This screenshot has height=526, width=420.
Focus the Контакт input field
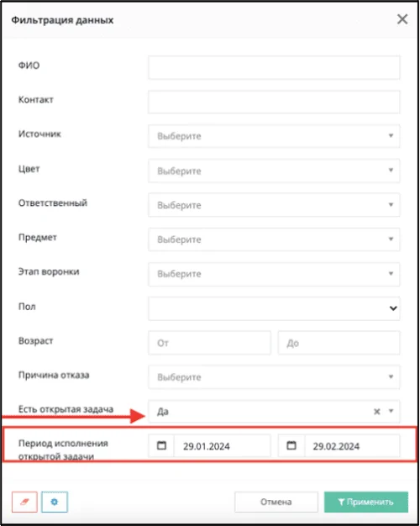274,102
